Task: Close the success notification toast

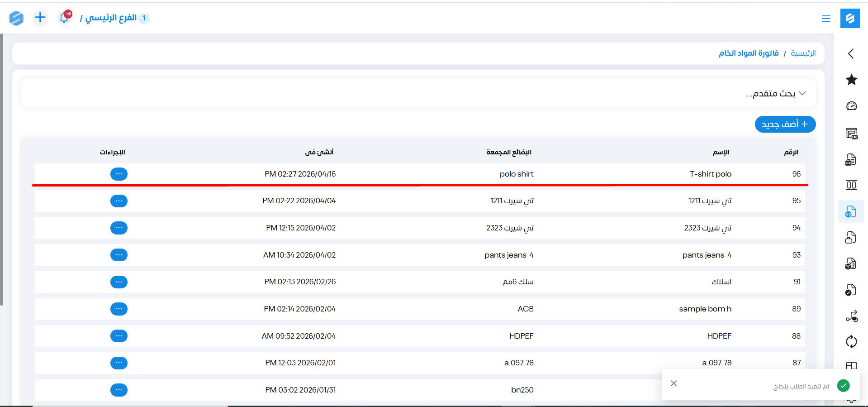Action: [x=674, y=383]
